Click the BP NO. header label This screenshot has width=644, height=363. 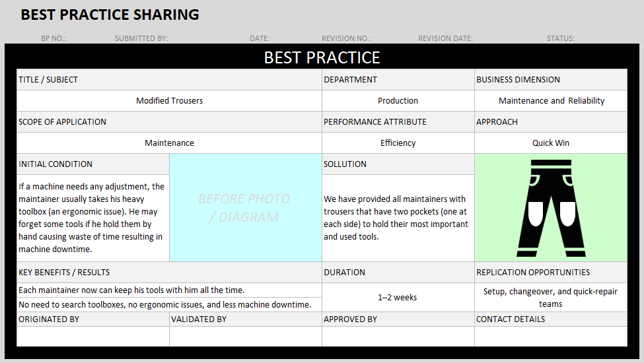pos(54,38)
